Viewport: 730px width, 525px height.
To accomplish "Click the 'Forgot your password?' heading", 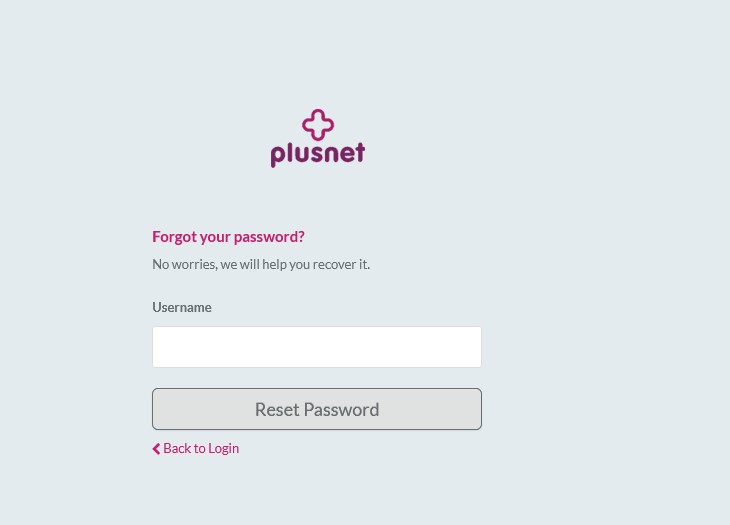I will [x=228, y=236].
